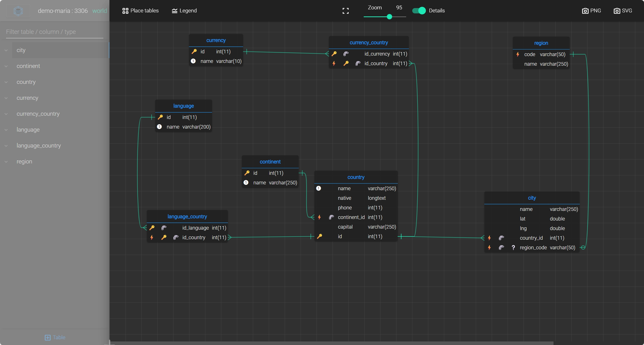644x345 pixels.
Task: Click add Table plus icon
Action: tap(48, 337)
